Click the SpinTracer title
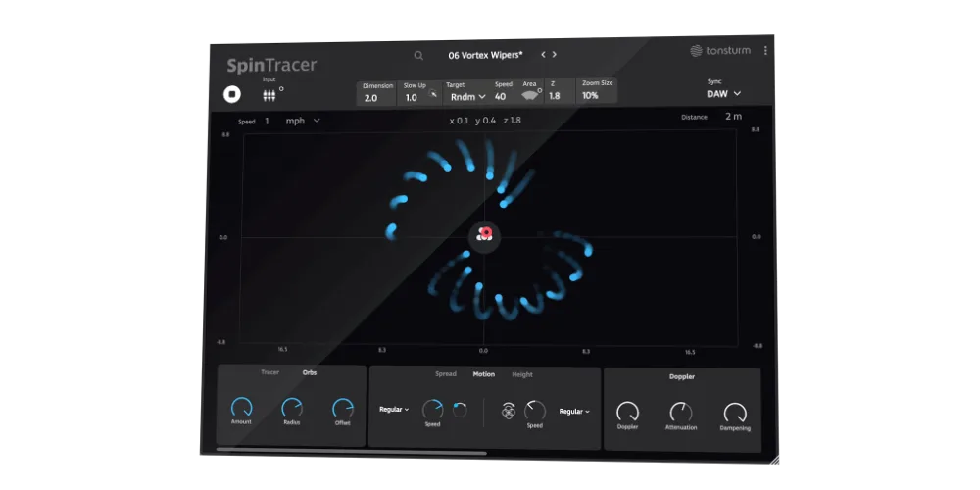 (271, 65)
